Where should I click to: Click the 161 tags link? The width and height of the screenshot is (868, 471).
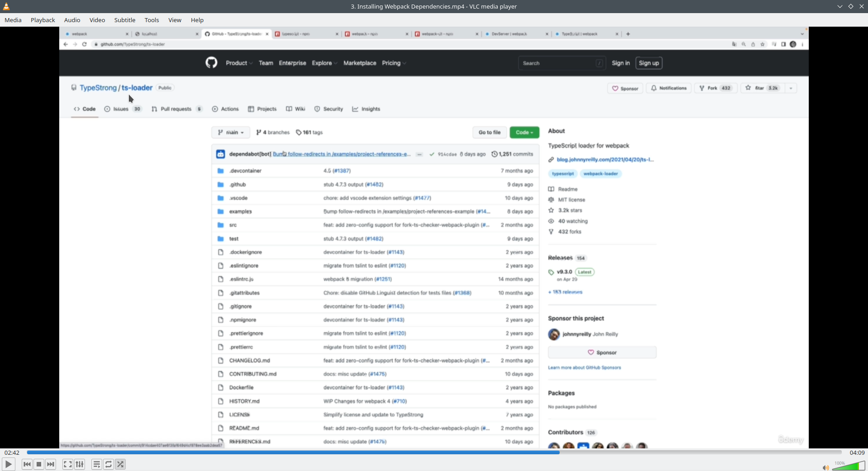(x=309, y=132)
